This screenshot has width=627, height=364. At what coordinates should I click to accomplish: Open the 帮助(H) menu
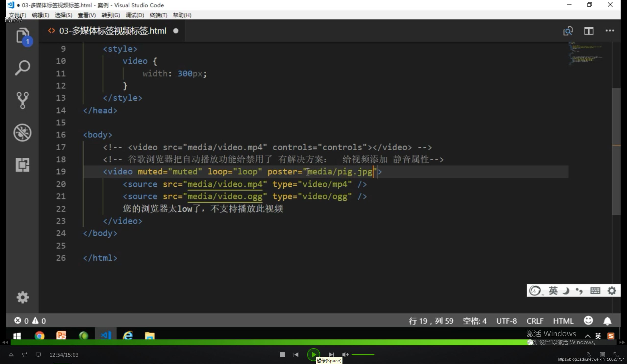tap(182, 15)
